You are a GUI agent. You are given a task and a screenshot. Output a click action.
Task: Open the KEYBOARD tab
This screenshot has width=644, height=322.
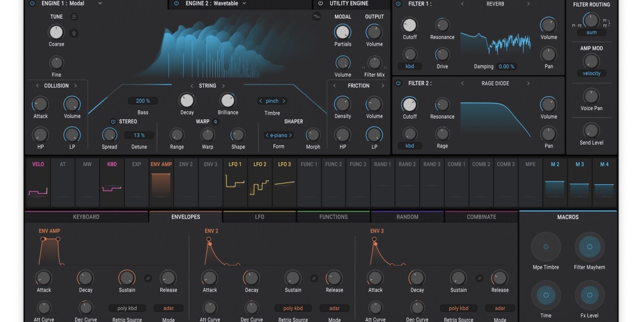(86, 217)
